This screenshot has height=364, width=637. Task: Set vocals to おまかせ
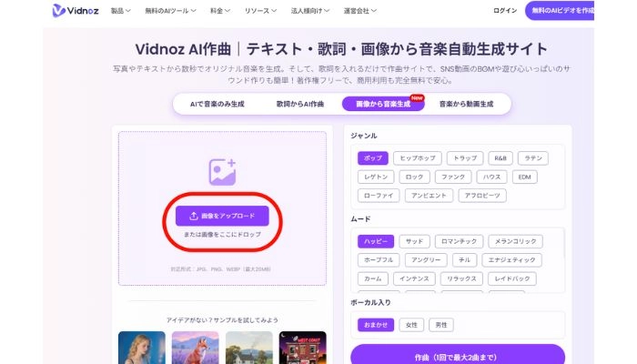click(x=376, y=325)
